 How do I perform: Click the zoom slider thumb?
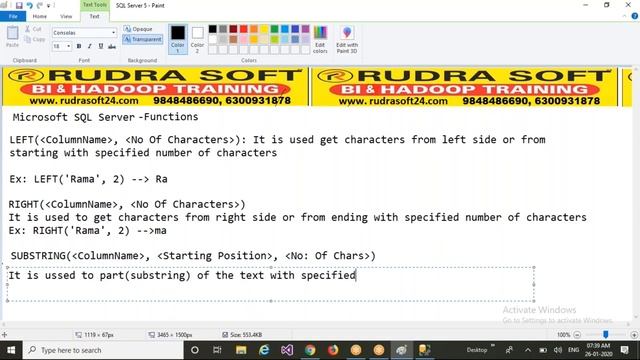tap(606, 335)
